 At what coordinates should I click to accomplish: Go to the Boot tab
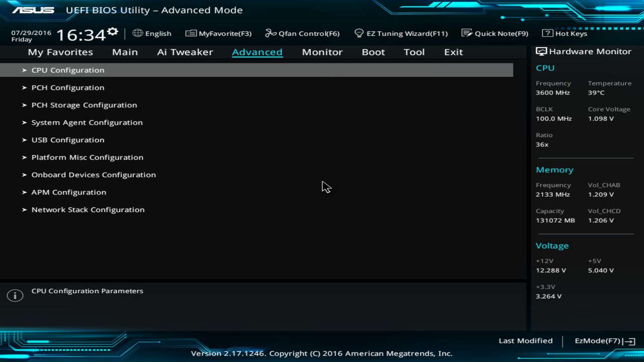pos(373,52)
